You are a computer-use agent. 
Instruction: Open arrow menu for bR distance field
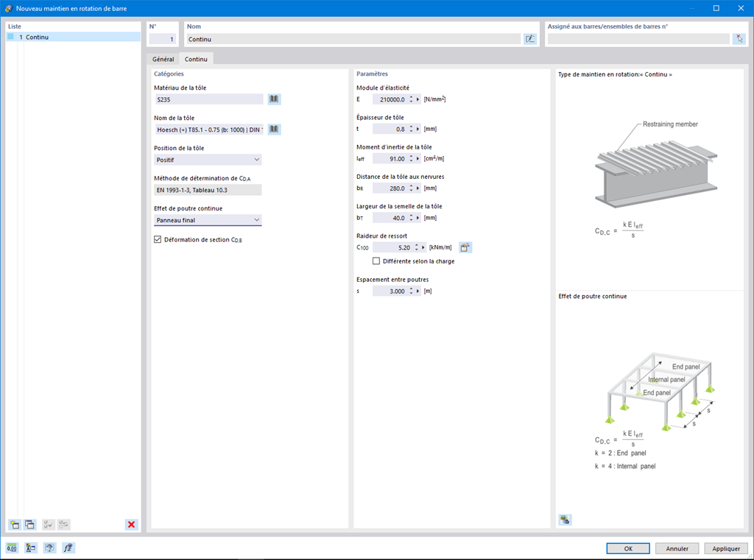point(418,188)
